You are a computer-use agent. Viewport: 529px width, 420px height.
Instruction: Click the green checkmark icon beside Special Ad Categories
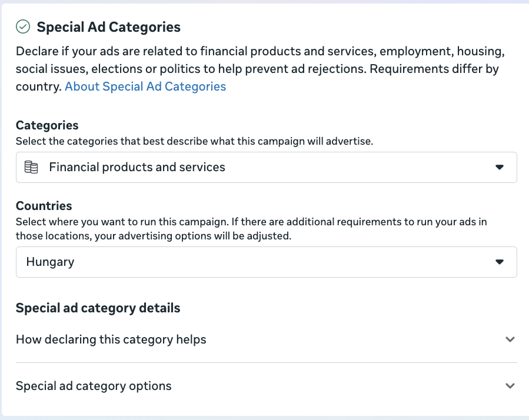coord(23,26)
